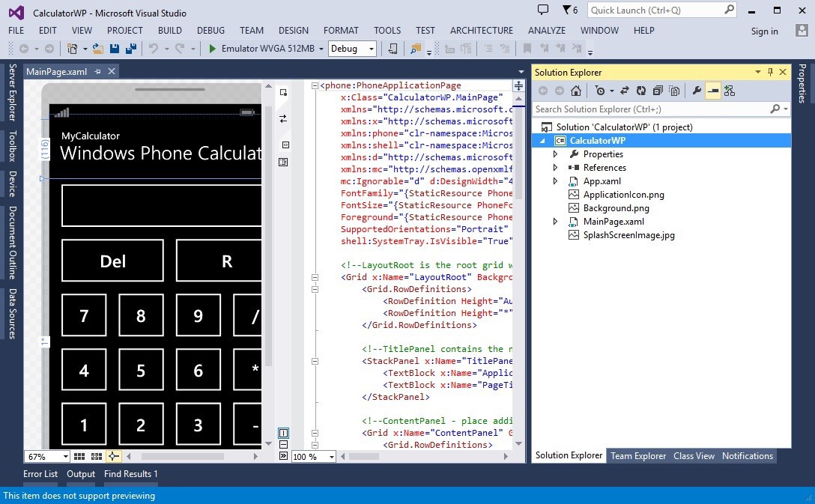This screenshot has height=504, width=815.
Task: Click the Refresh icon in Solution Explorer
Action: pyautogui.click(x=641, y=91)
